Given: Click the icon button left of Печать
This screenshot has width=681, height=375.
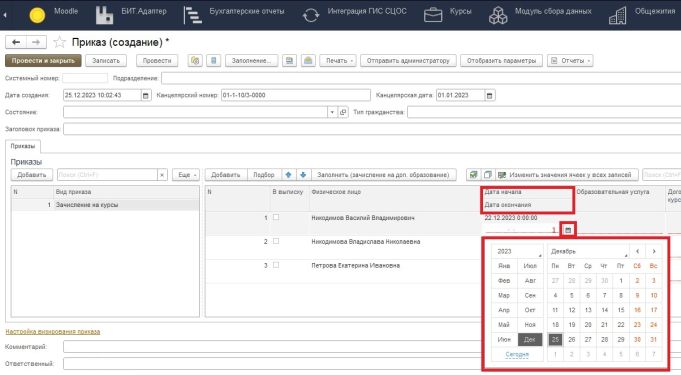Looking at the screenshot, I should (x=308, y=61).
